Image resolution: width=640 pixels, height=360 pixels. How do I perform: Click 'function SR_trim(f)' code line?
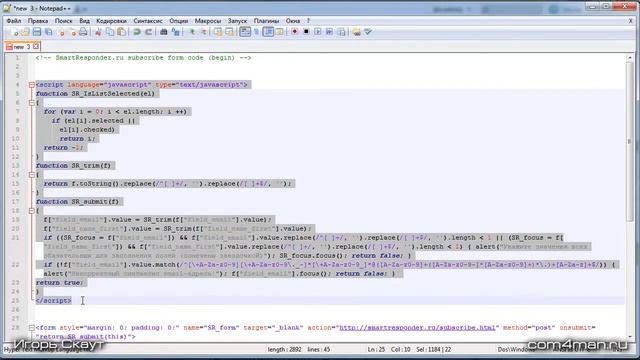click(73, 166)
